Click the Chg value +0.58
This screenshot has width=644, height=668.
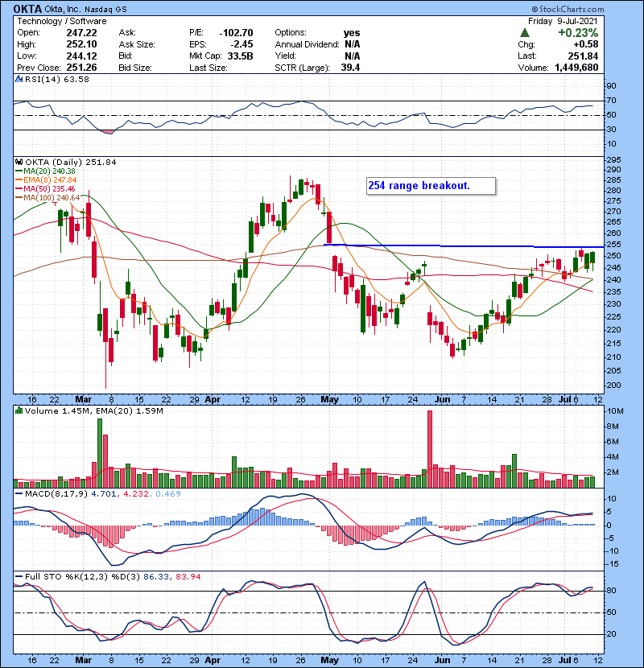[x=585, y=44]
